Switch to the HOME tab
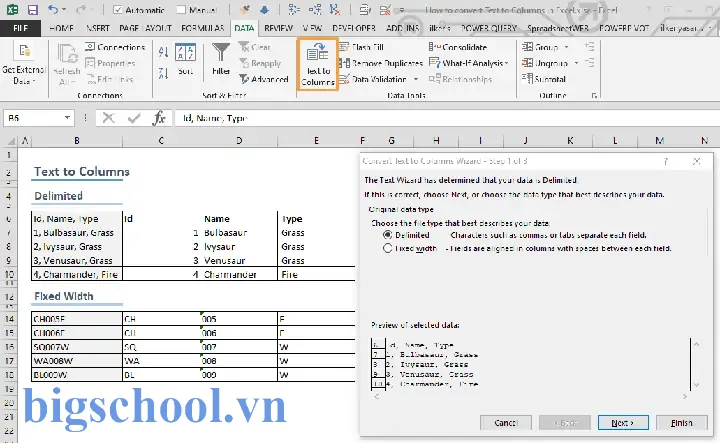Screen dimensions: 720x443 click(x=62, y=28)
